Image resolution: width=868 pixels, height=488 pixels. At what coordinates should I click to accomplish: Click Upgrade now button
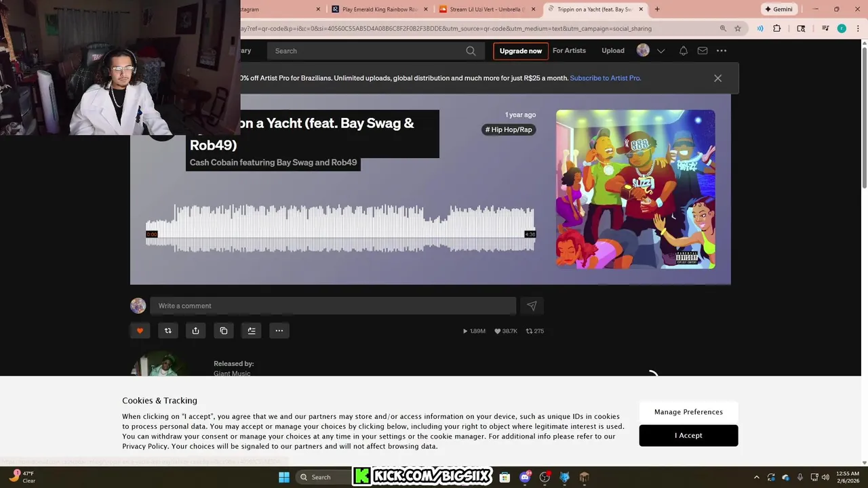click(521, 51)
